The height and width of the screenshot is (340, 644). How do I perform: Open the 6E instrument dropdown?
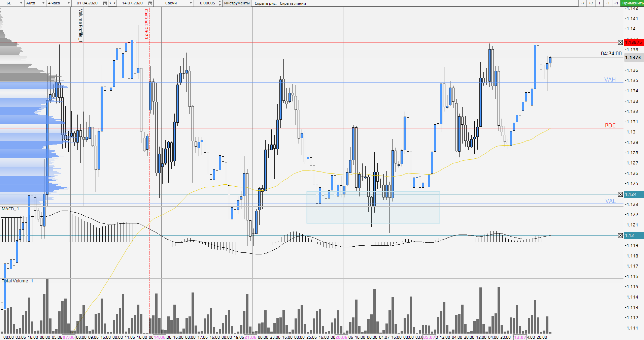(x=21, y=3)
